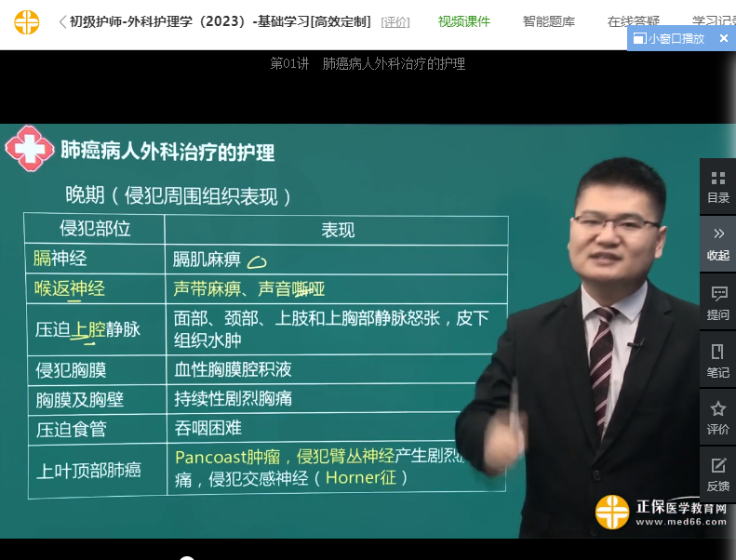This screenshot has width=736, height=560.
Task: Collapse the sidebar with 收起 button
Action: (717, 243)
